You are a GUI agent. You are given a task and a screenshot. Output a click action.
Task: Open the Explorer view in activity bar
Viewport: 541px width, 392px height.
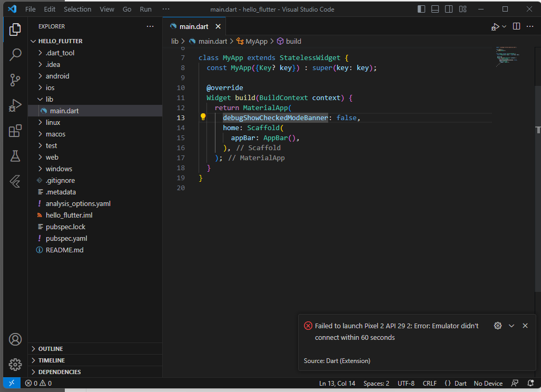15,30
